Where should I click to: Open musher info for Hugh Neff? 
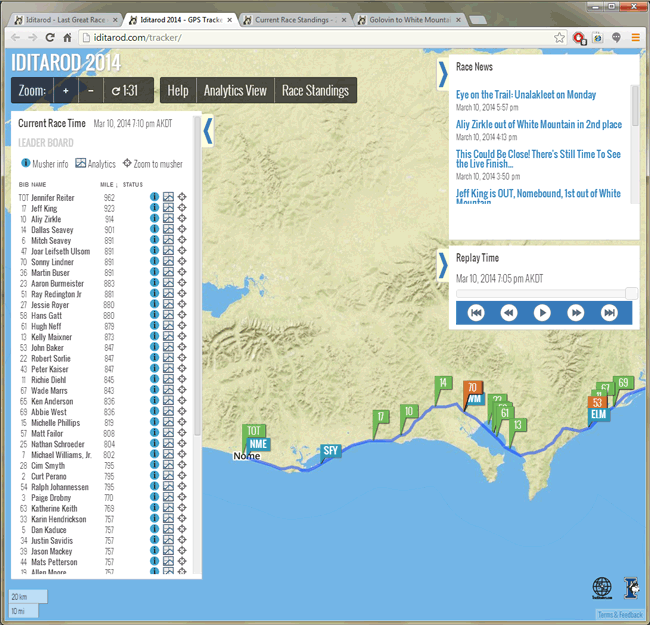[x=154, y=326]
